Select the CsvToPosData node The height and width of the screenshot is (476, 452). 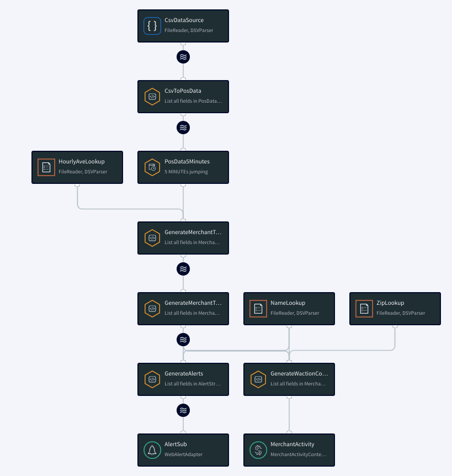183,96
